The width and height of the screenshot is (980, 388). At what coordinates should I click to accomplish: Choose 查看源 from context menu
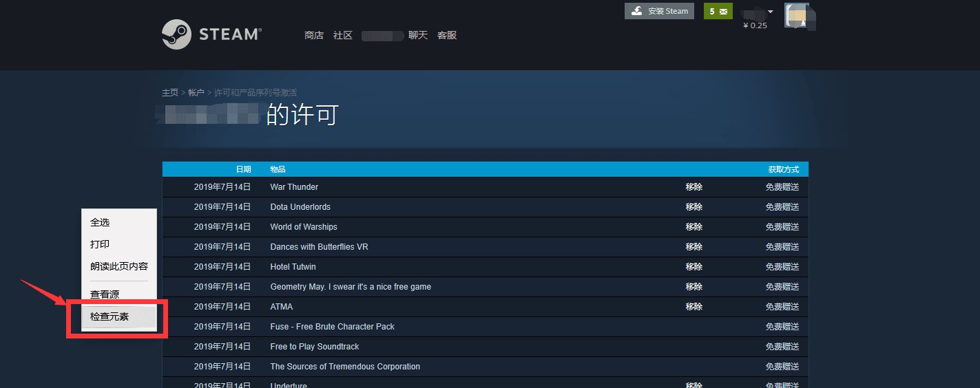pyautogui.click(x=105, y=294)
